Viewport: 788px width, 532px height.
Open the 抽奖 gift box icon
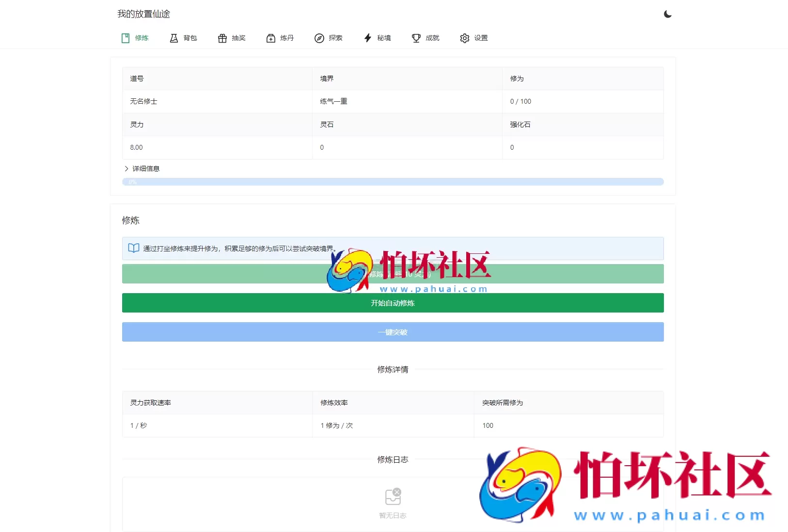[222, 38]
